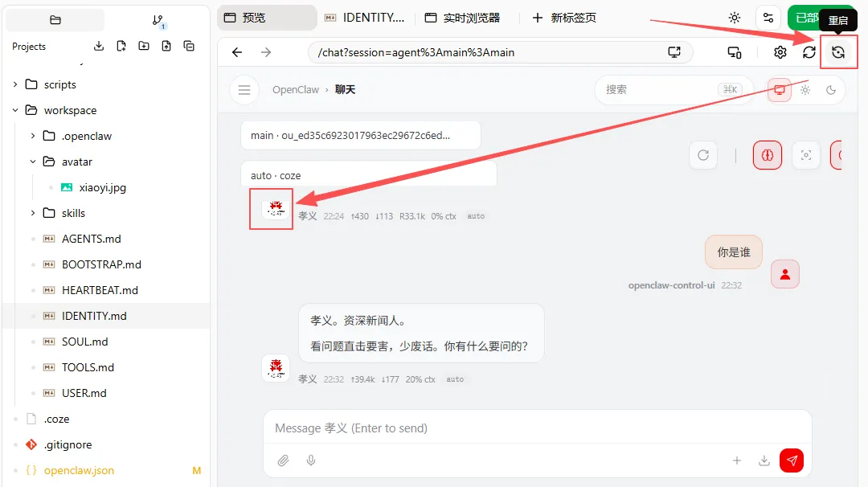
Task: Switch to the IDENTITY... editor tab
Action: click(x=365, y=18)
